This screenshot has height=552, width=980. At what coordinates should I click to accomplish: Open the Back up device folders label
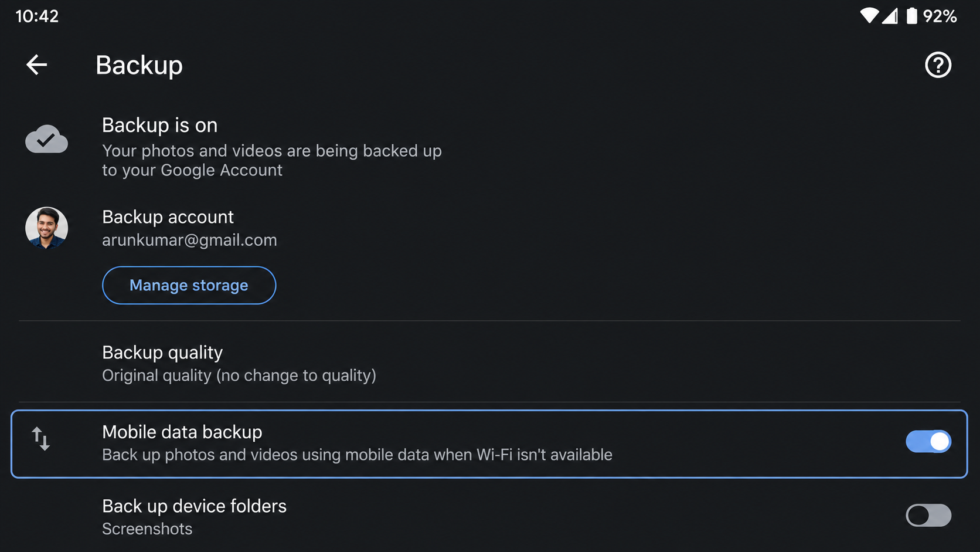[194, 506]
